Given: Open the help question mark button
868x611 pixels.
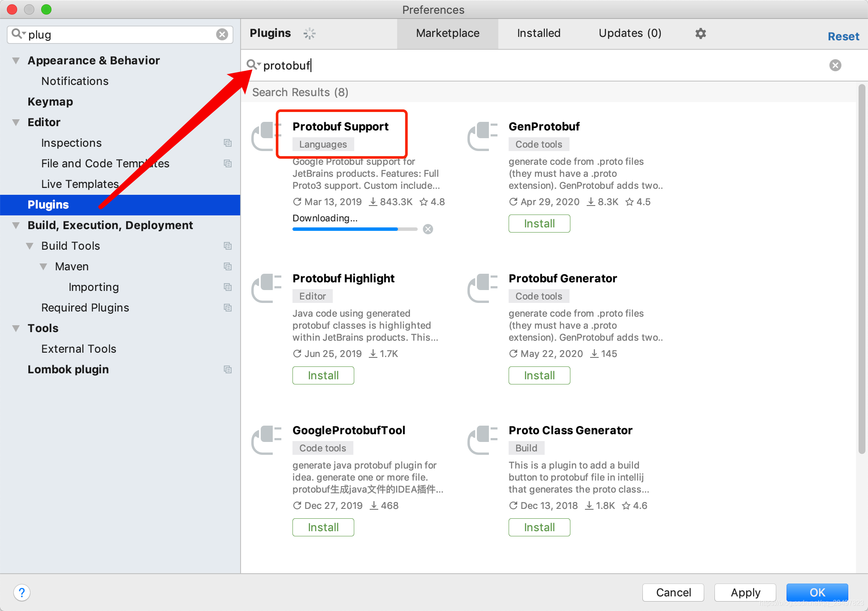Looking at the screenshot, I should [22, 593].
